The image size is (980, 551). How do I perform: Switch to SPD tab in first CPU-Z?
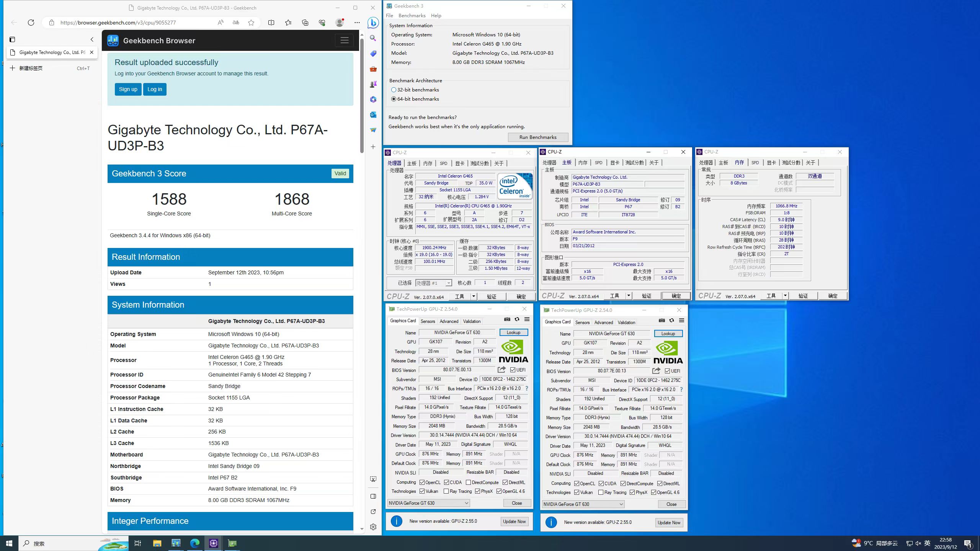click(x=443, y=163)
